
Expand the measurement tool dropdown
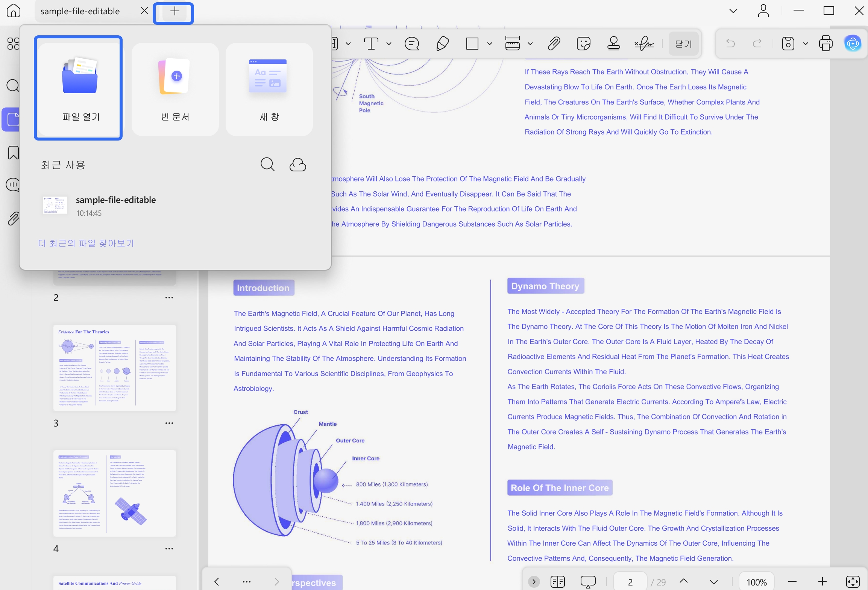(530, 44)
